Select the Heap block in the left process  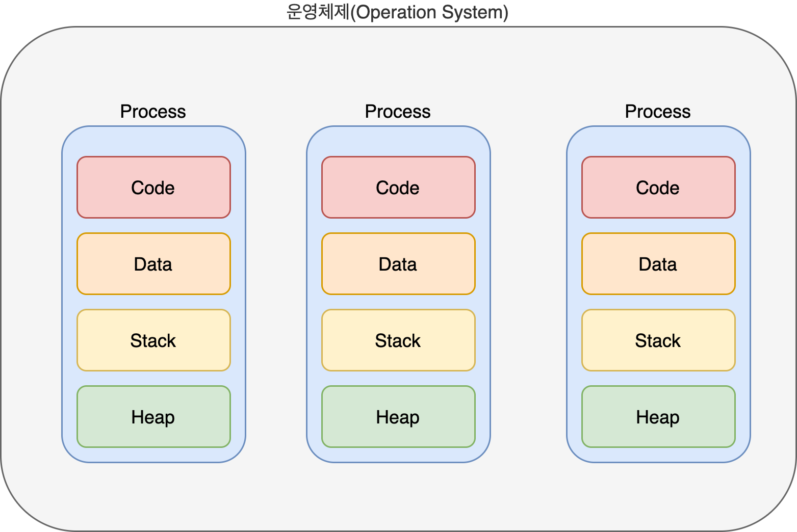click(153, 417)
